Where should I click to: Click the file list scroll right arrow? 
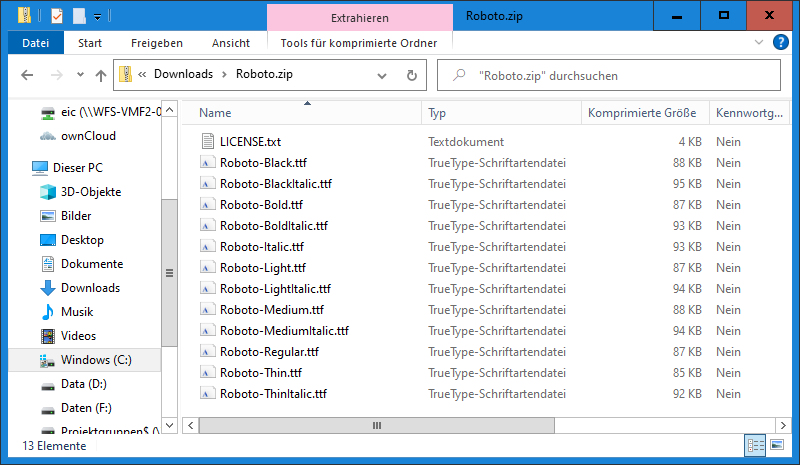point(783,425)
